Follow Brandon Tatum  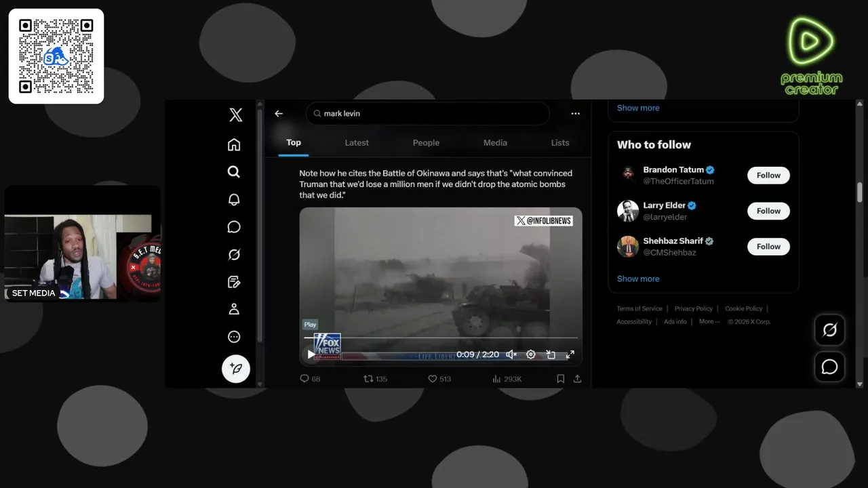coord(768,176)
